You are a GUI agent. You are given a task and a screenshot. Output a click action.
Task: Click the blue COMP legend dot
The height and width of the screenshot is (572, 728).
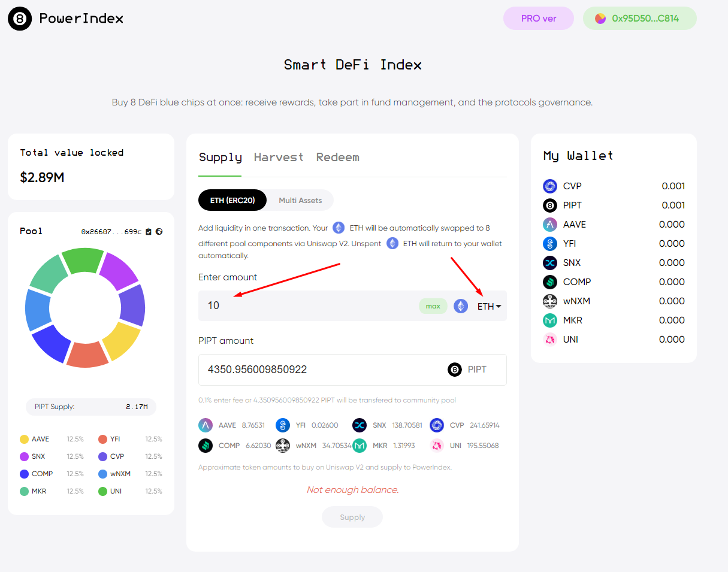click(25, 474)
